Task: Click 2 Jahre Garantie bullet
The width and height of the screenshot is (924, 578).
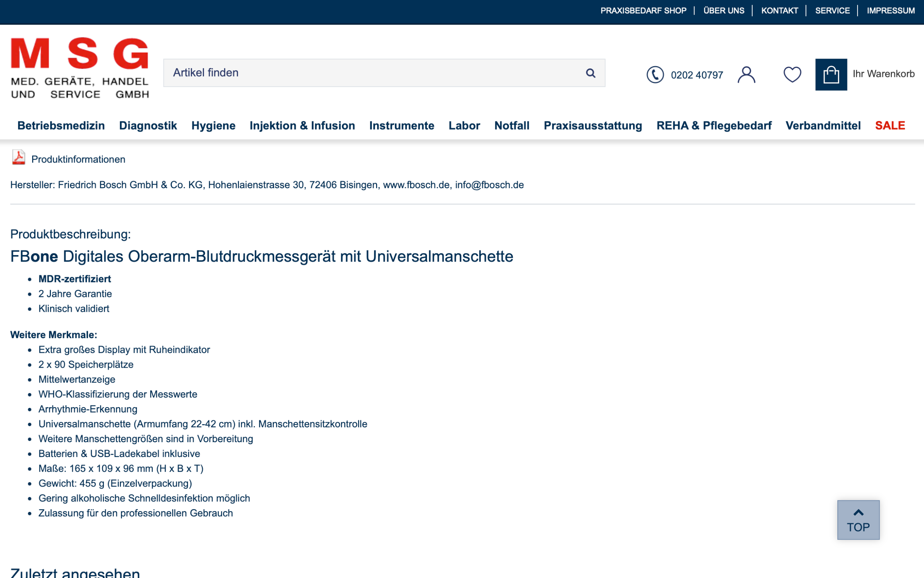Action: click(x=75, y=294)
